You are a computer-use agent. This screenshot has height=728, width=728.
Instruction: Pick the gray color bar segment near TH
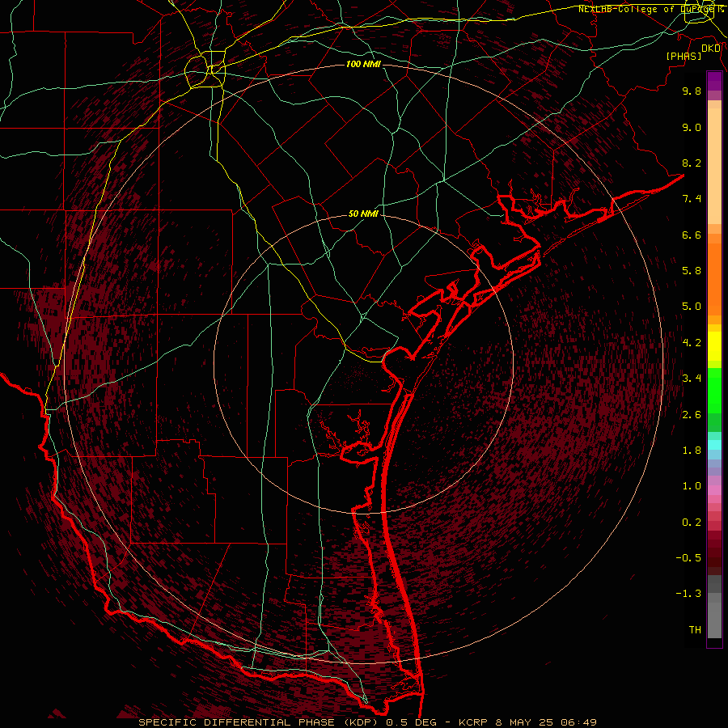click(x=714, y=620)
